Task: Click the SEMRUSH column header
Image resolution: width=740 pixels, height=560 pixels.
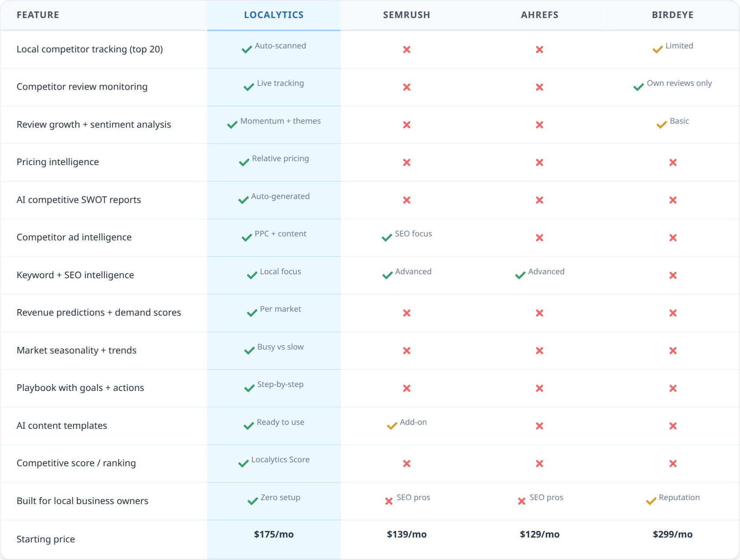Action: tap(407, 15)
